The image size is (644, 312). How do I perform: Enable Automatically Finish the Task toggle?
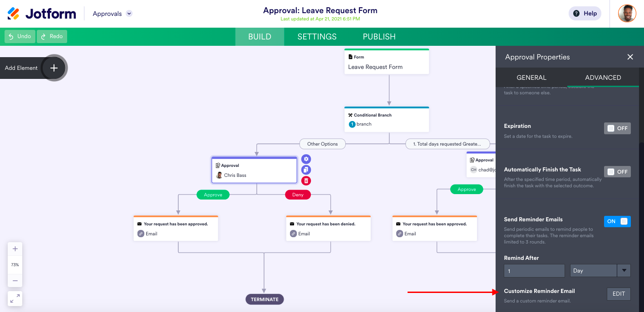(617, 172)
